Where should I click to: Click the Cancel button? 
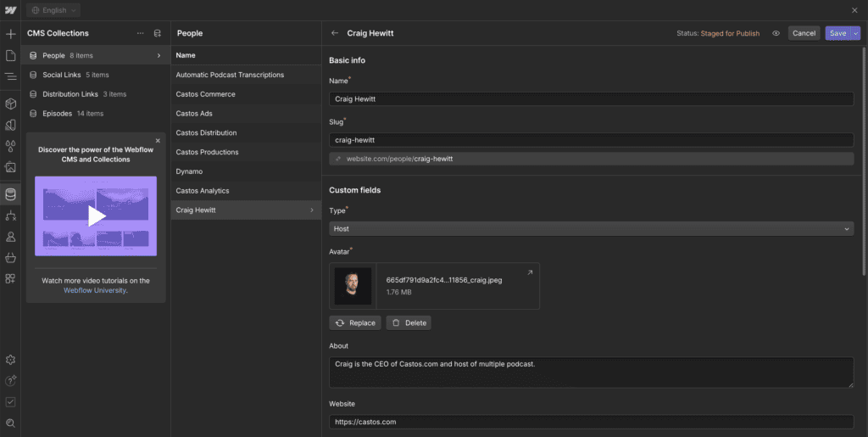pyautogui.click(x=804, y=33)
